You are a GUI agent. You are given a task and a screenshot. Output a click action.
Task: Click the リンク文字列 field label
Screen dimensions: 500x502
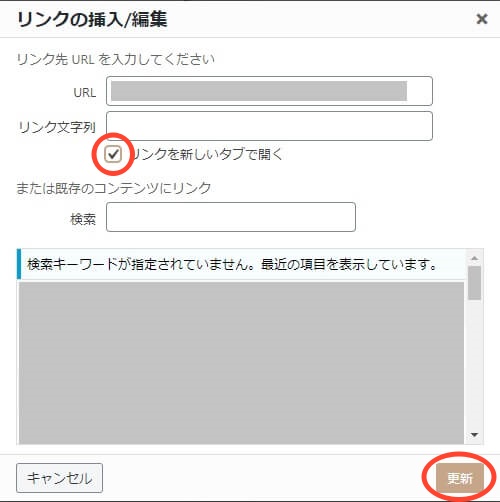pos(57,127)
